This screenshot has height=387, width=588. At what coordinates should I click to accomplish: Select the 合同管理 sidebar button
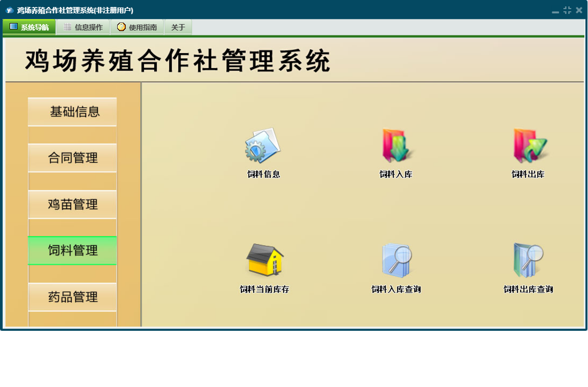click(72, 158)
